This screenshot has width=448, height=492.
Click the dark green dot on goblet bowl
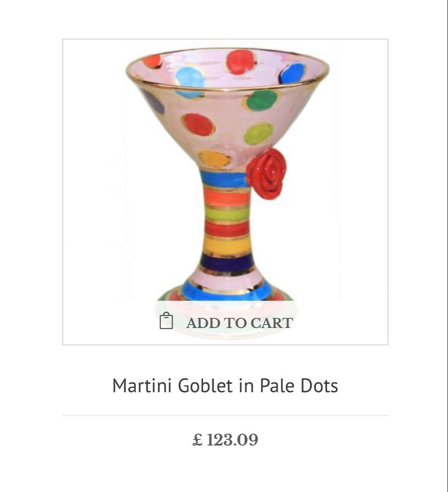tap(261, 100)
